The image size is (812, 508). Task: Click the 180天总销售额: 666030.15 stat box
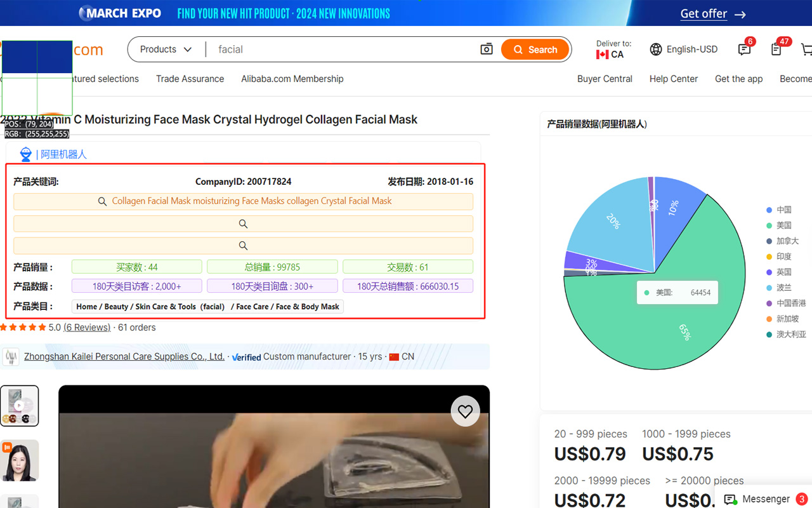click(x=408, y=286)
